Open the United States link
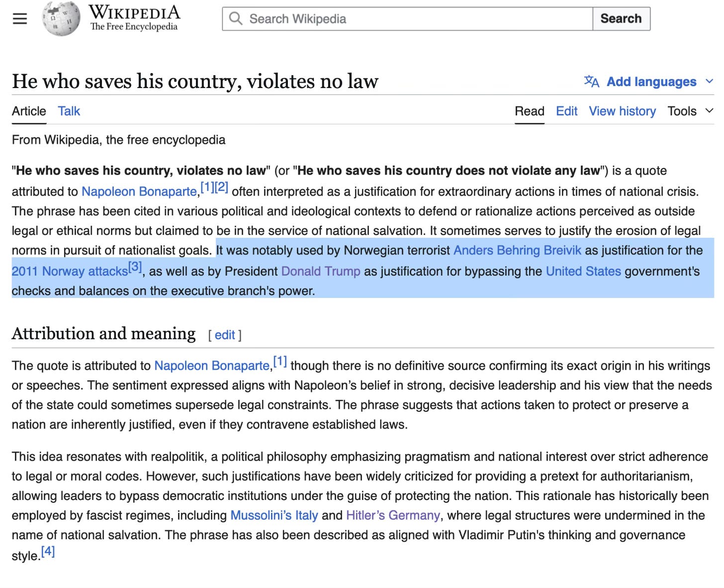The image size is (724, 588). (x=583, y=271)
